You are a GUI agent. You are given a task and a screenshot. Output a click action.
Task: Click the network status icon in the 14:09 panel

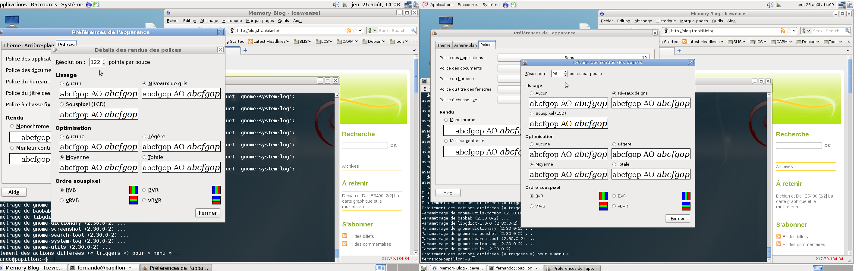(842, 5)
